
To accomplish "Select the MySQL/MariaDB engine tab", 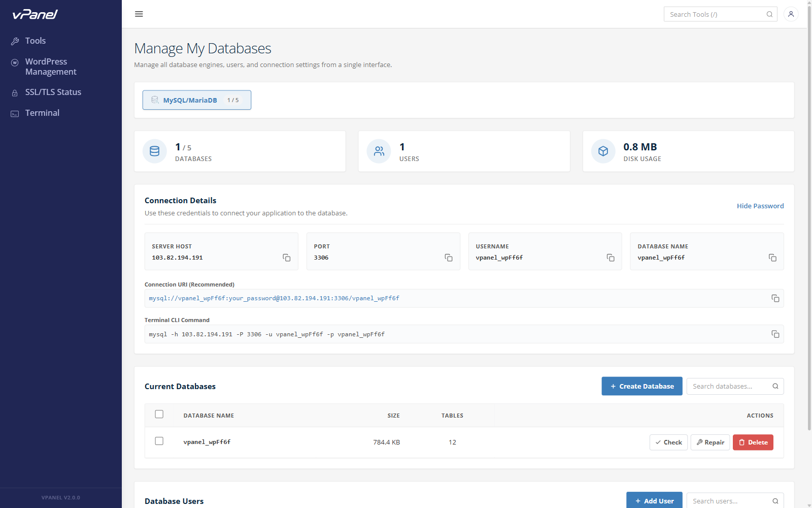I will point(197,100).
